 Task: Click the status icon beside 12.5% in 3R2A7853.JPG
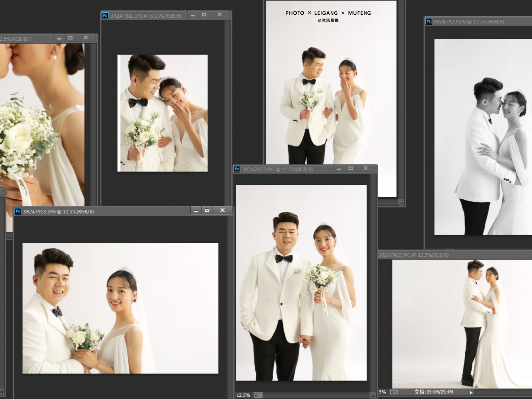258,395
